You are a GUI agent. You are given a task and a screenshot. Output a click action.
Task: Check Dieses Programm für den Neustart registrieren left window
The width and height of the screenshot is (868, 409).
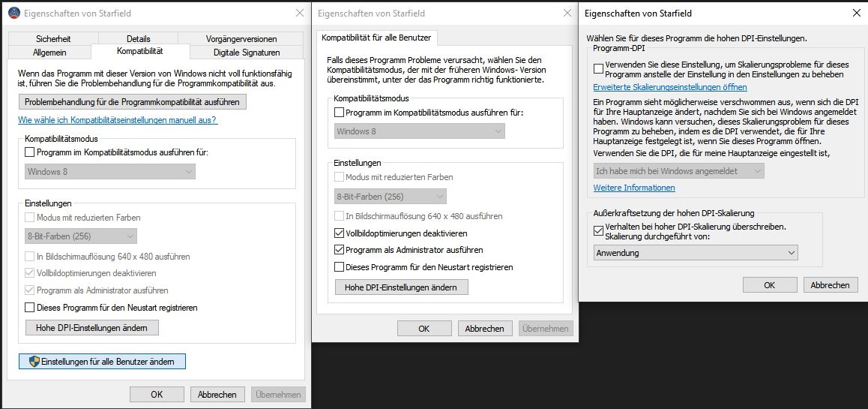30,307
